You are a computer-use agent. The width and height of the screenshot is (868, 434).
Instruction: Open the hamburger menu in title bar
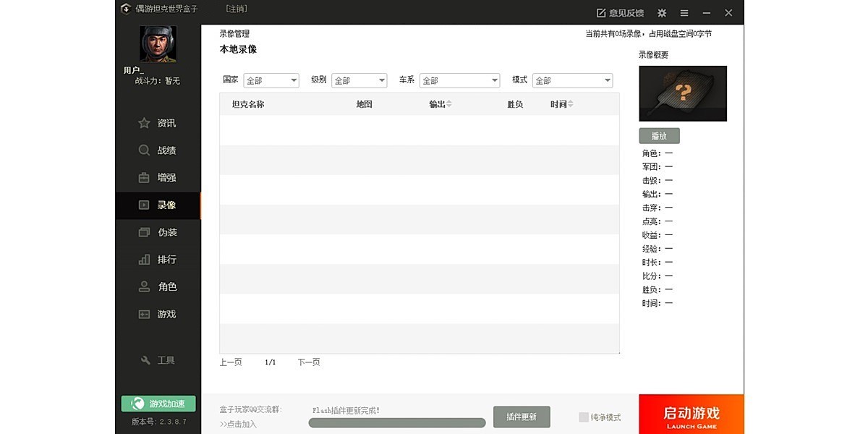(684, 12)
